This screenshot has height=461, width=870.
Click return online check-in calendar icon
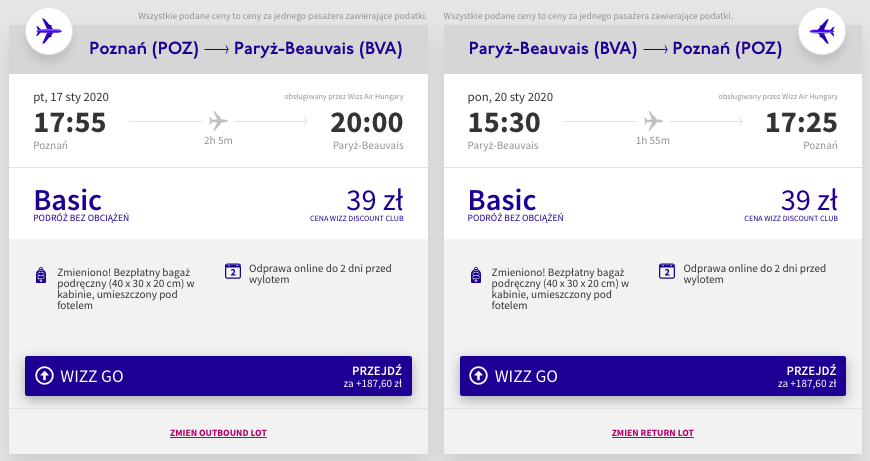pyautogui.click(x=667, y=271)
